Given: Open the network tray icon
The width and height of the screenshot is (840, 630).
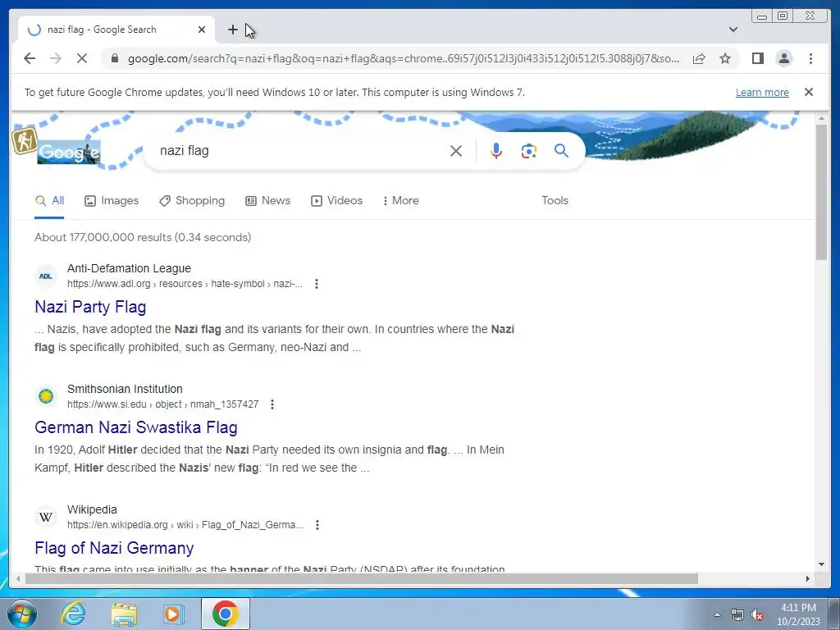Looking at the screenshot, I should pyautogui.click(x=737, y=615).
